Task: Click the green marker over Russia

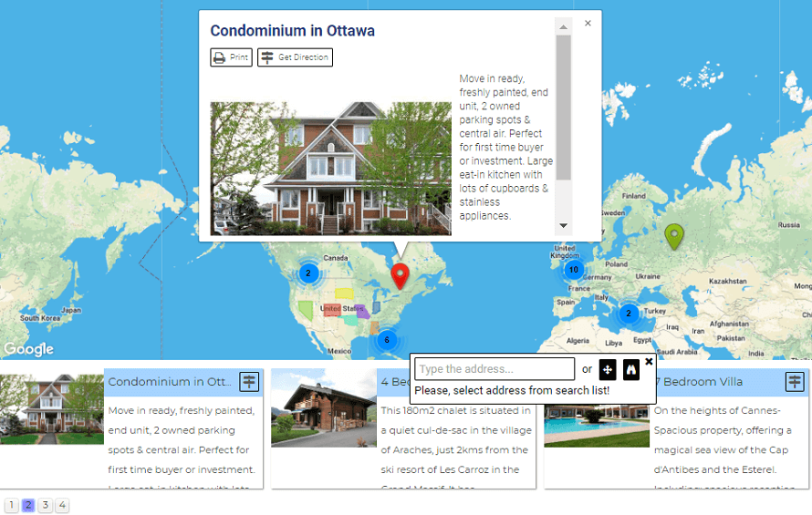Action: coord(673,237)
